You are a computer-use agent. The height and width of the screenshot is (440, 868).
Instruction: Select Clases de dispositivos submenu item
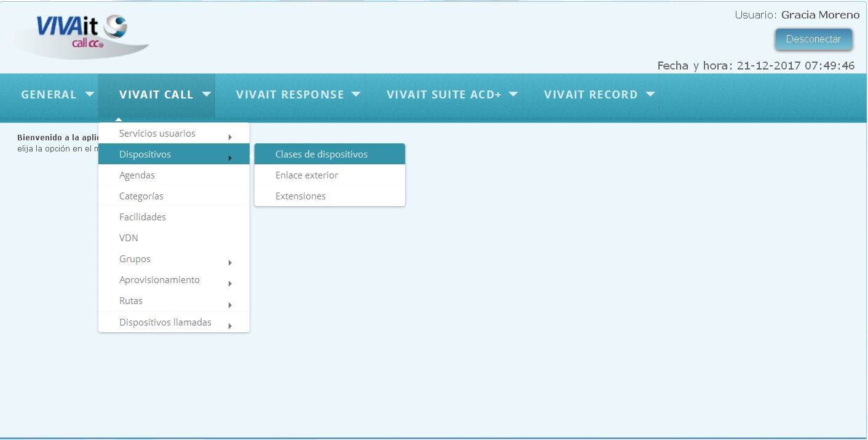click(x=329, y=154)
